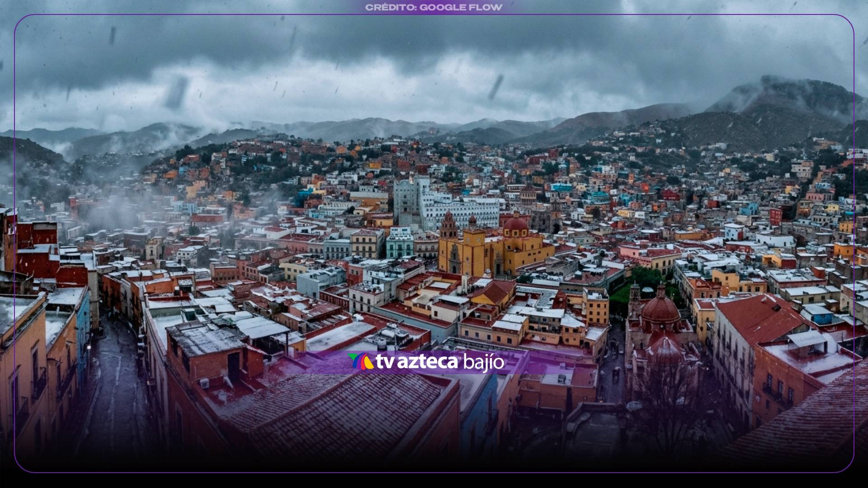Click the "CRÉDITO: GOOGLE FLOW" caption text
The height and width of the screenshot is (488, 868).
[x=434, y=7]
